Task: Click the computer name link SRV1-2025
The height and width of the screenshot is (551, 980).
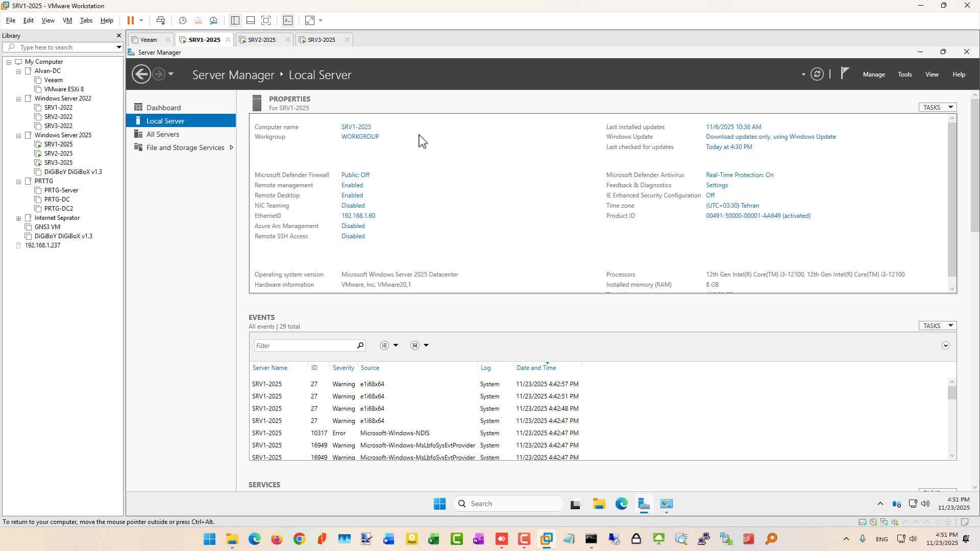Action: click(356, 127)
